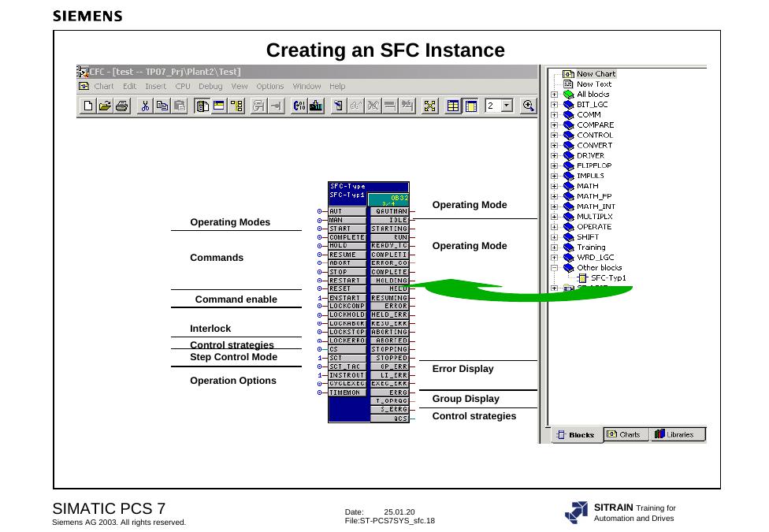
Task: Select New Text in the catalog
Action: pyautogui.click(x=594, y=84)
